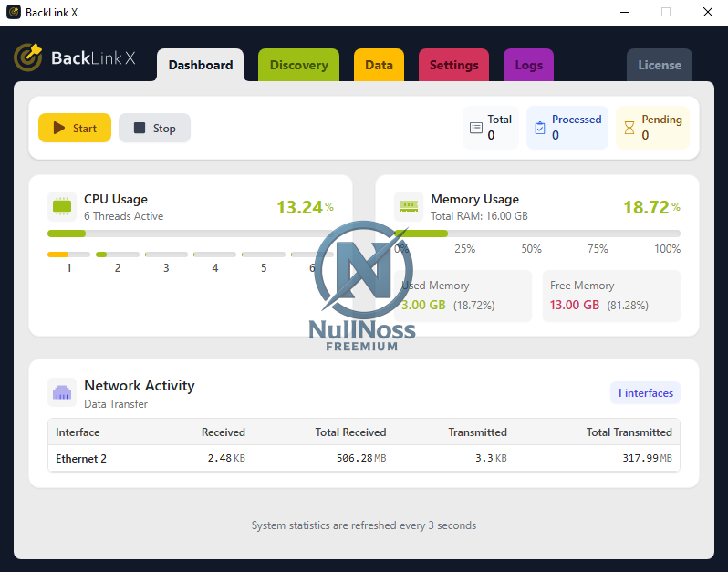Click the 506.28 MB total received value
Viewport: 728px width, 572px height.
coord(361,458)
